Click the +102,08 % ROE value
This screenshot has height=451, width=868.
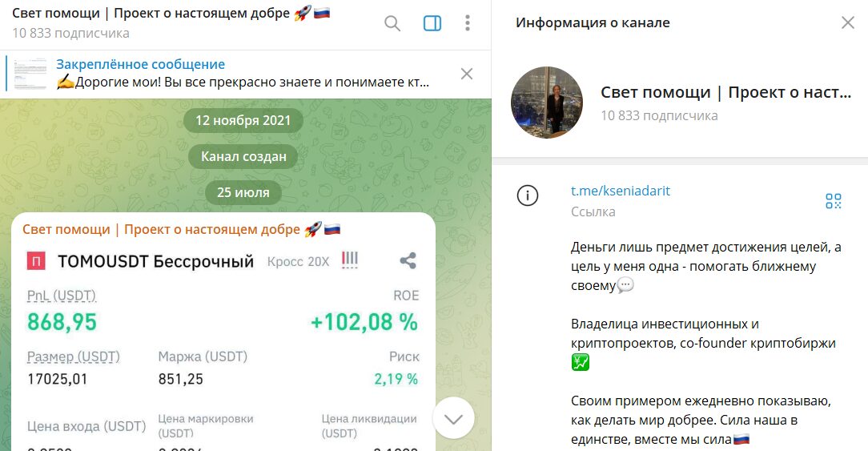[364, 322]
